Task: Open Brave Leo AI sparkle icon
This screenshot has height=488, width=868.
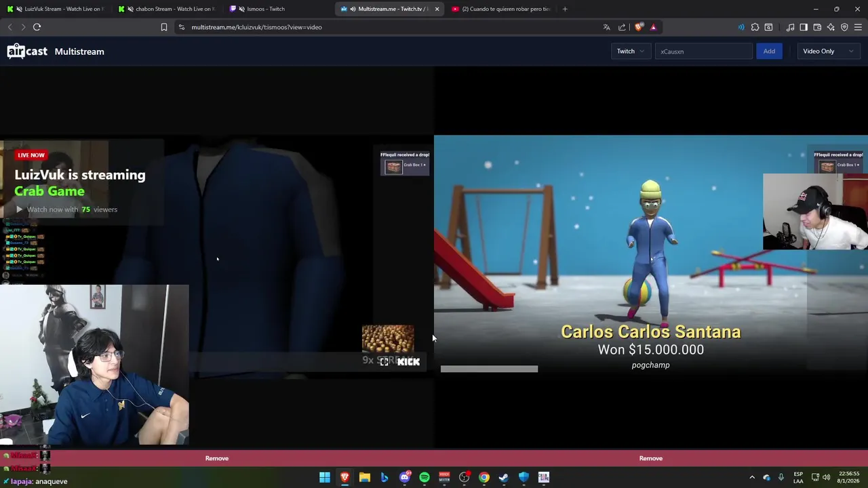Action: [831, 27]
